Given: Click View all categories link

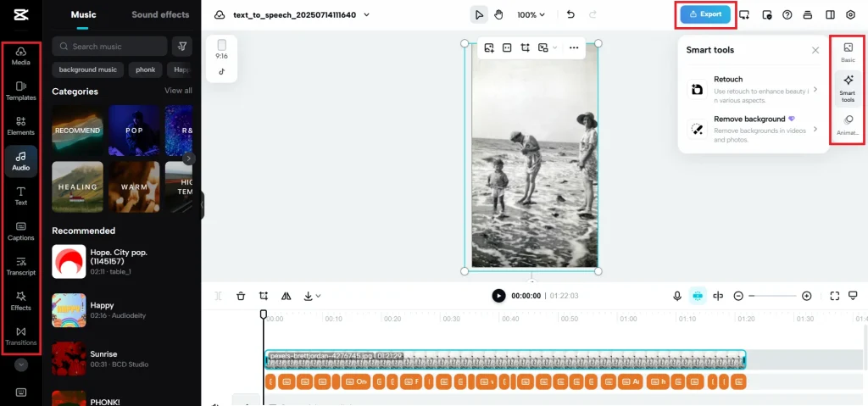Looking at the screenshot, I should click(x=178, y=91).
